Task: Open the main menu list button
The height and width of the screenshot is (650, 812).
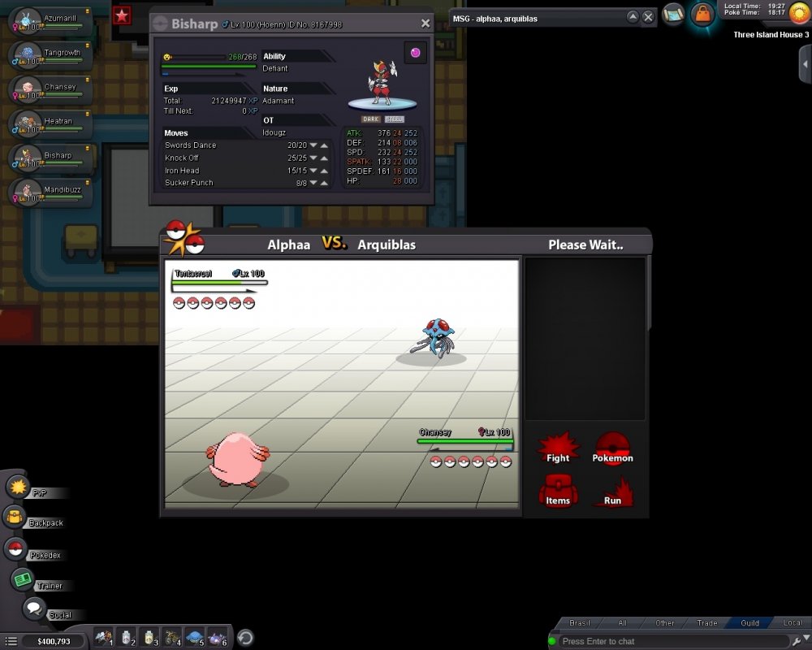Action: pos(11,641)
